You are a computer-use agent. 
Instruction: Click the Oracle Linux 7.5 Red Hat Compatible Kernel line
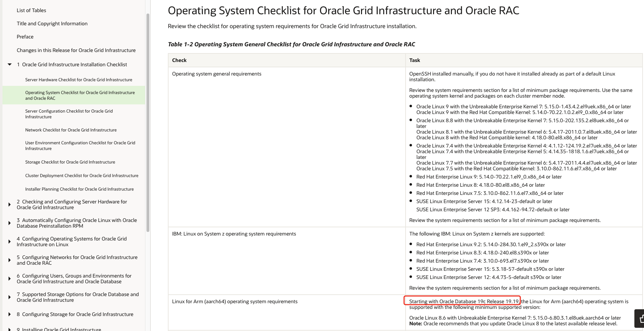click(x=516, y=169)
